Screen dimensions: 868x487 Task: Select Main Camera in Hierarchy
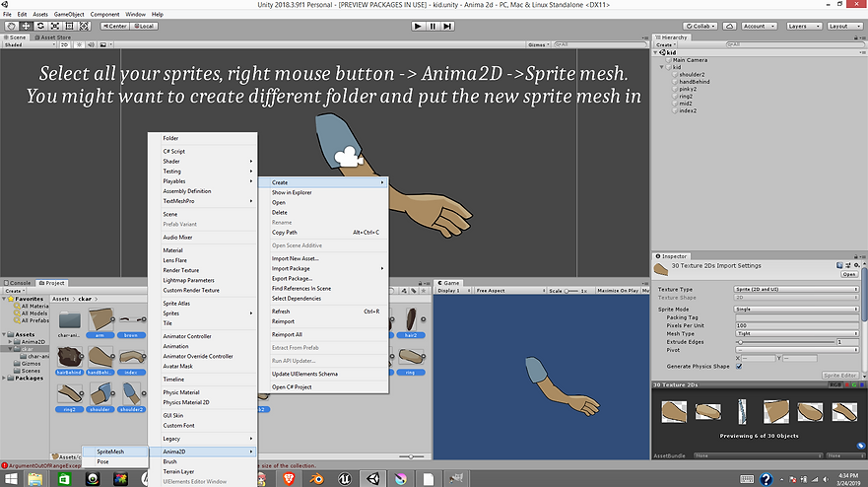tap(690, 60)
